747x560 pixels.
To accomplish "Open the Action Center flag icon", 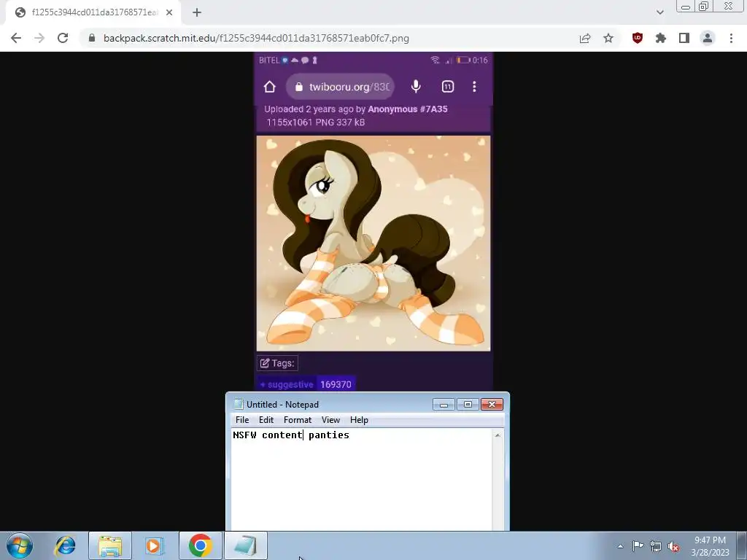I will [638, 545].
